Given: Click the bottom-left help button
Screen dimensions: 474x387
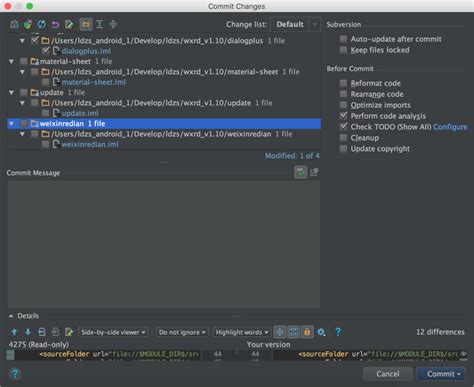Looking at the screenshot, I should click(x=15, y=374).
